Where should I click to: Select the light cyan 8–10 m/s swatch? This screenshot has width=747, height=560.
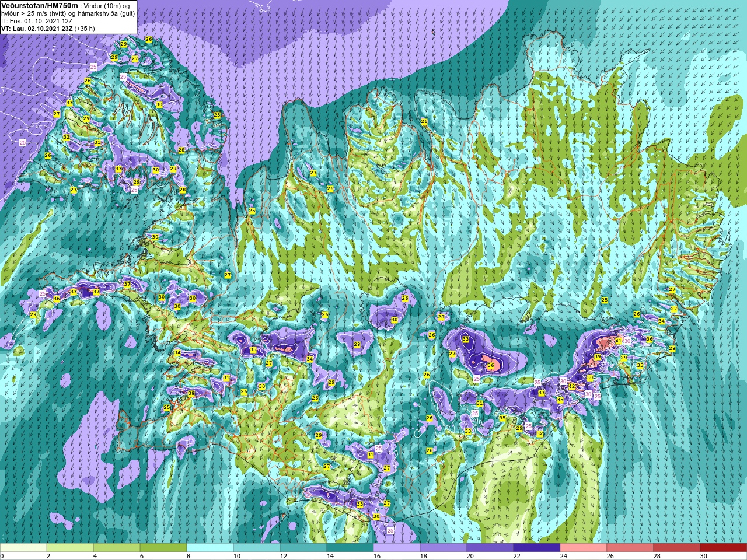point(210,548)
